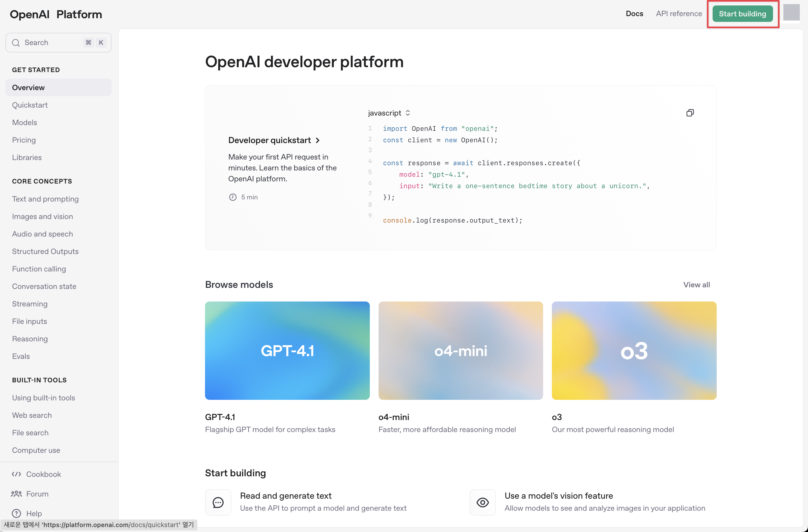Open the Overview sidebar item
Image resolution: width=808 pixels, height=532 pixels.
click(x=58, y=88)
